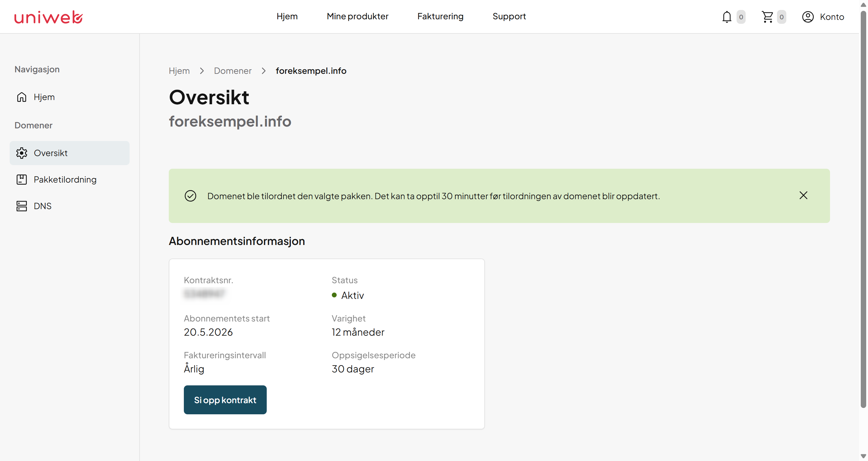Click the chevron after Hjem breadcrumb
868x461 pixels.
[x=202, y=71]
